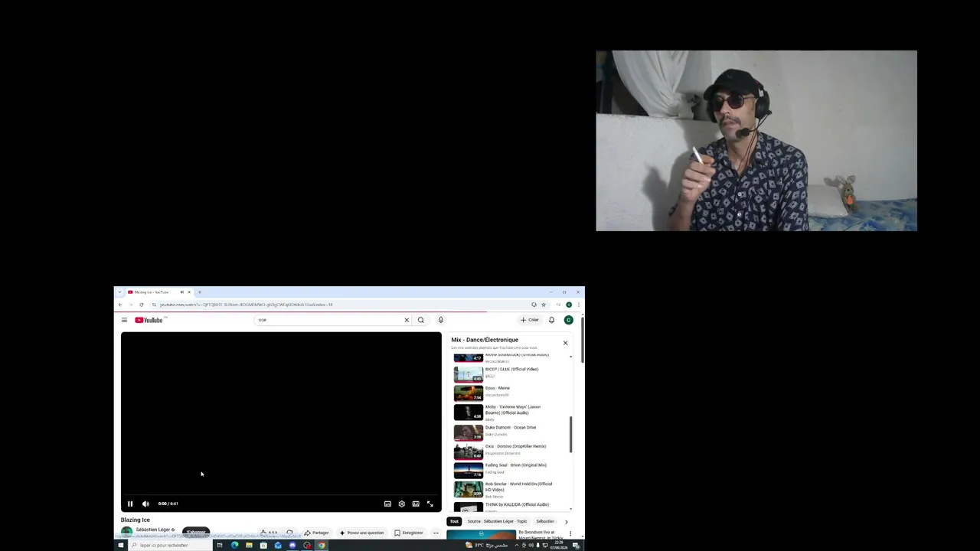Select Duke Dumont - Ocean Drive thumbnail
The image size is (980, 551).
[469, 432]
